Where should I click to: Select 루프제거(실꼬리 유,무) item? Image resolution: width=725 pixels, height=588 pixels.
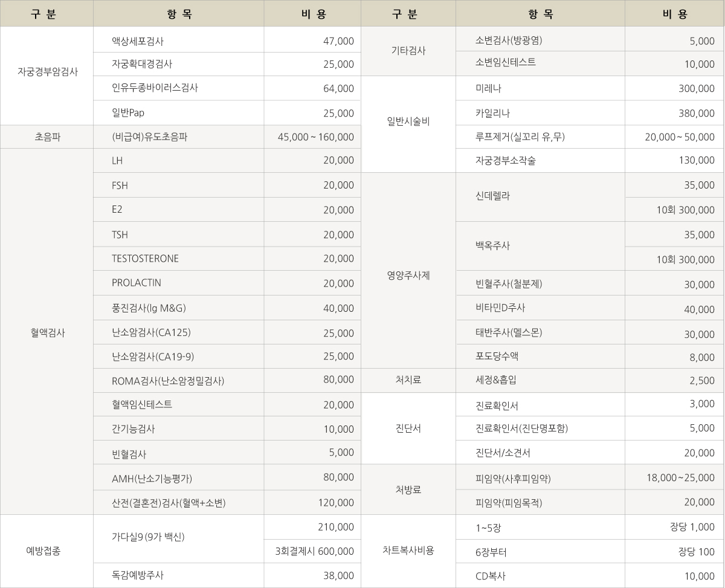520,137
